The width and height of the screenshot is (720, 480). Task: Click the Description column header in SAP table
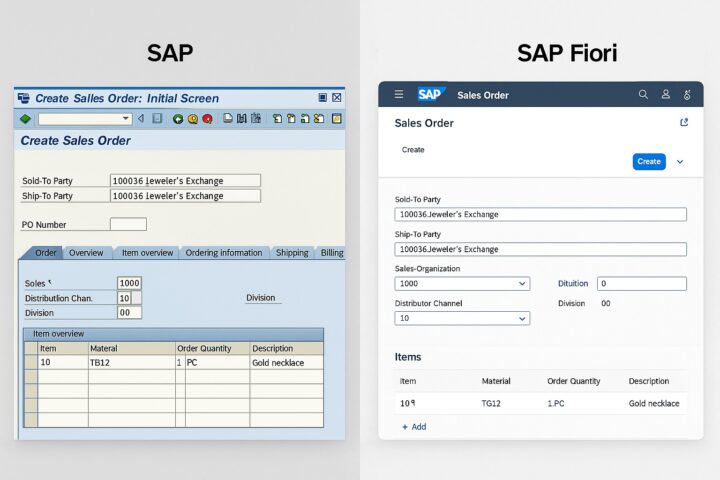287,348
